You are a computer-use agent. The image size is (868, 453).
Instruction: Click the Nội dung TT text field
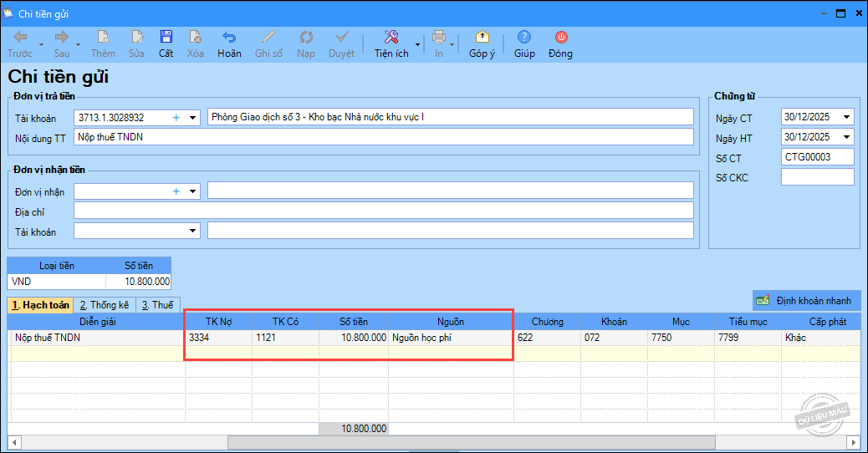[383, 137]
